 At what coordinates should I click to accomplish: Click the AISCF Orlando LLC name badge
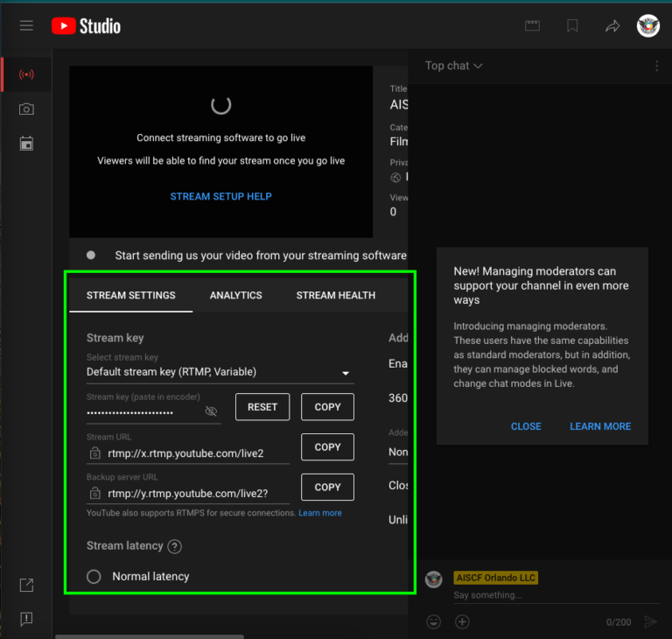pos(496,578)
